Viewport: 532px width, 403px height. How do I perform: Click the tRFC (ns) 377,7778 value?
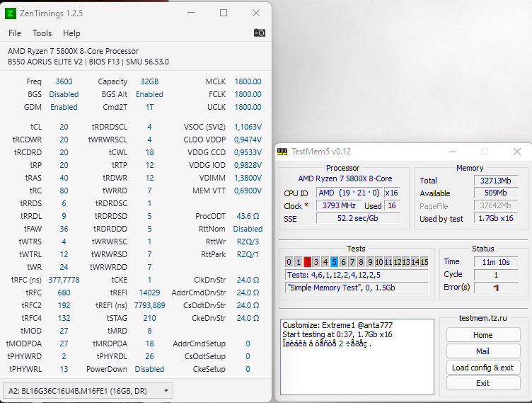click(64, 280)
